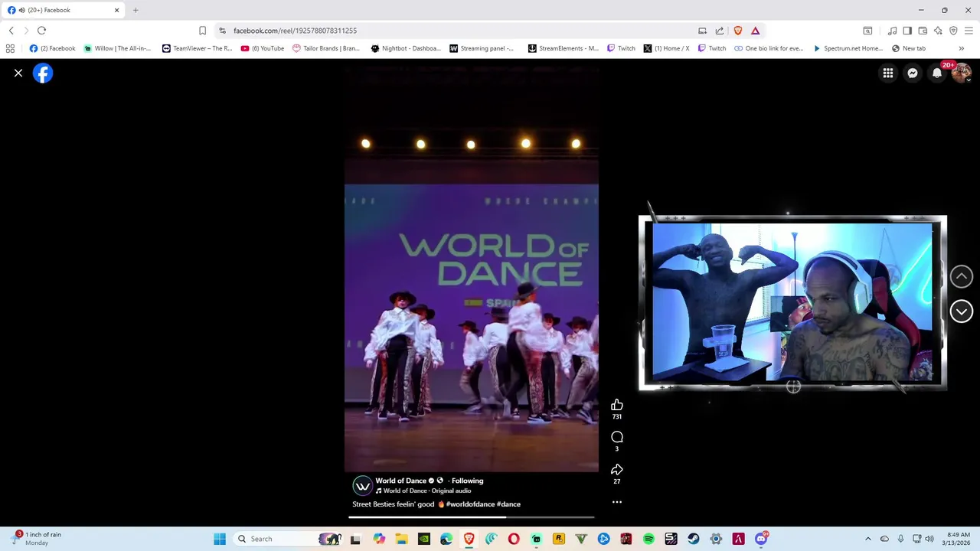This screenshot has width=980, height=551.
Task: Open the account profile menu
Action: 962,73
